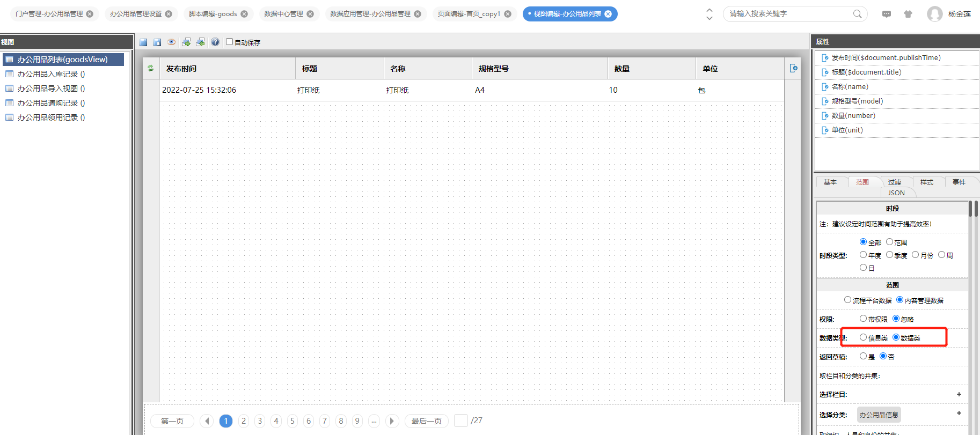The height and width of the screenshot is (435, 980).
Task: Switch to the 过滤 properties tab
Action: pyautogui.click(x=895, y=182)
